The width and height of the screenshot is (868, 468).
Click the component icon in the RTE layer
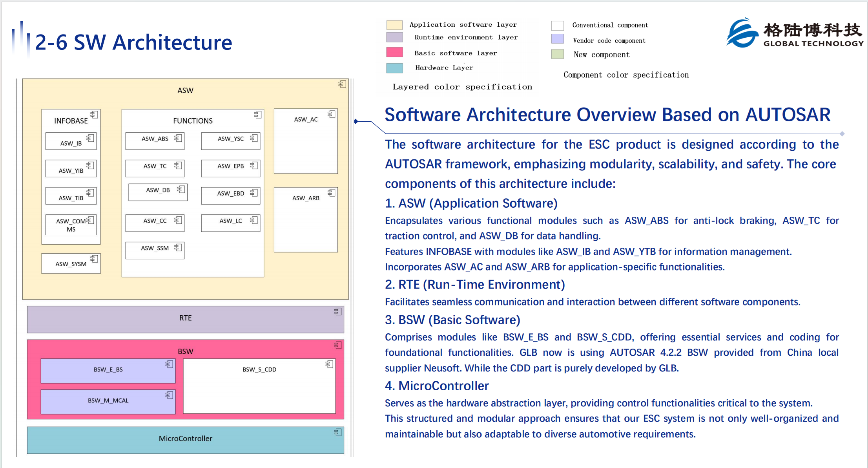point(338,312)
